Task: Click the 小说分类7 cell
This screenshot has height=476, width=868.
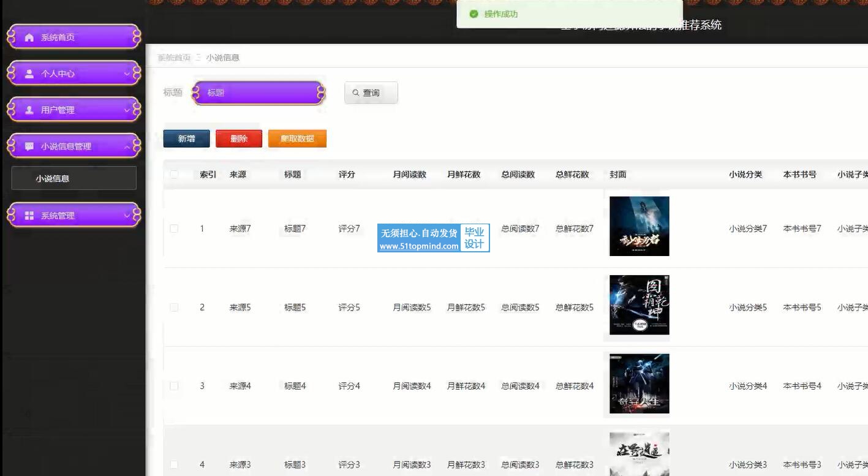Action: click(748, 229)
